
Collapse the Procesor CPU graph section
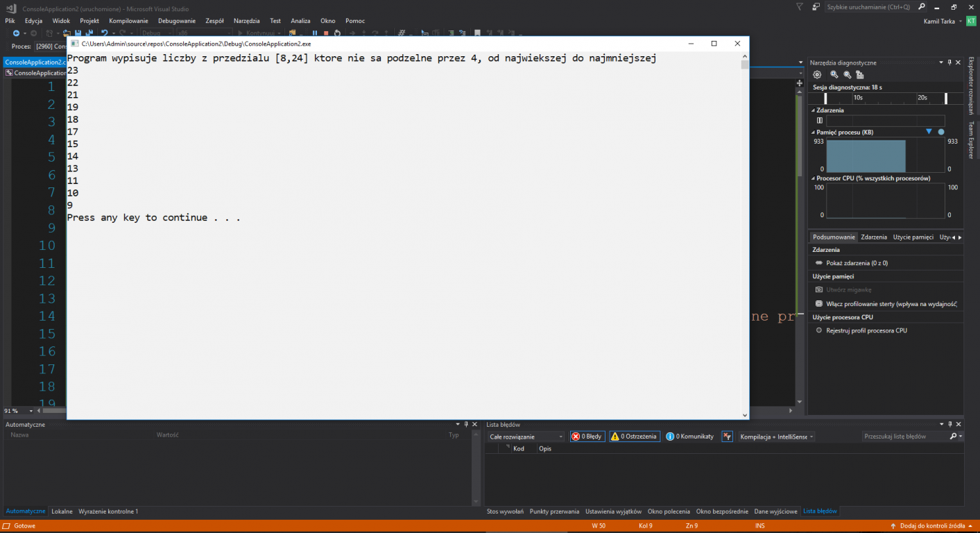(x=813, y=178)
